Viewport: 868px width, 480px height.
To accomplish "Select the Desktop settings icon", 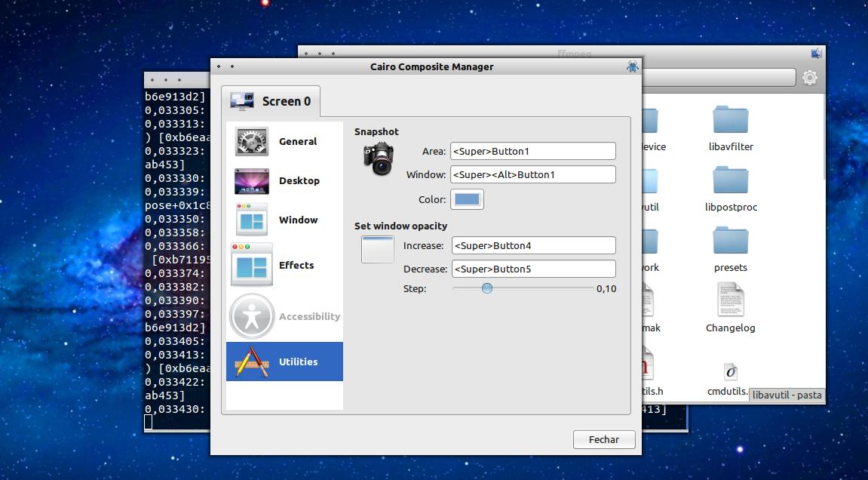I will [x=253, y=180].
